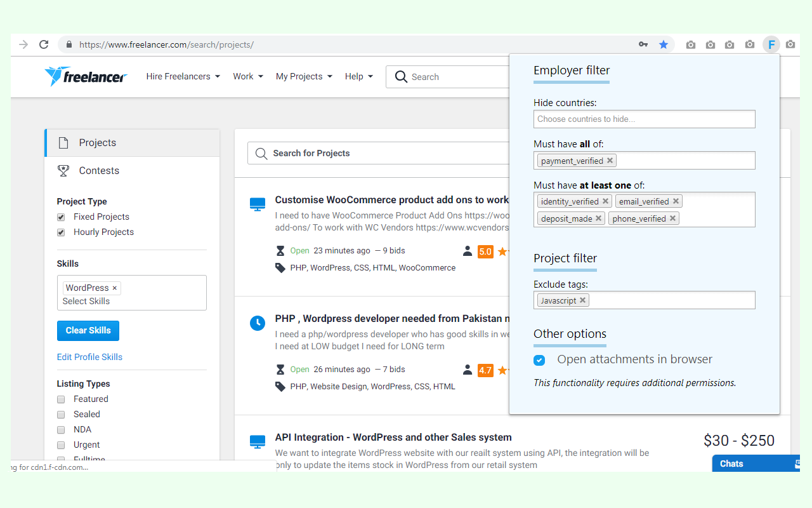Click '7 bids' text
The height and width of the screenshot is (508, 812).
point(393,370)
